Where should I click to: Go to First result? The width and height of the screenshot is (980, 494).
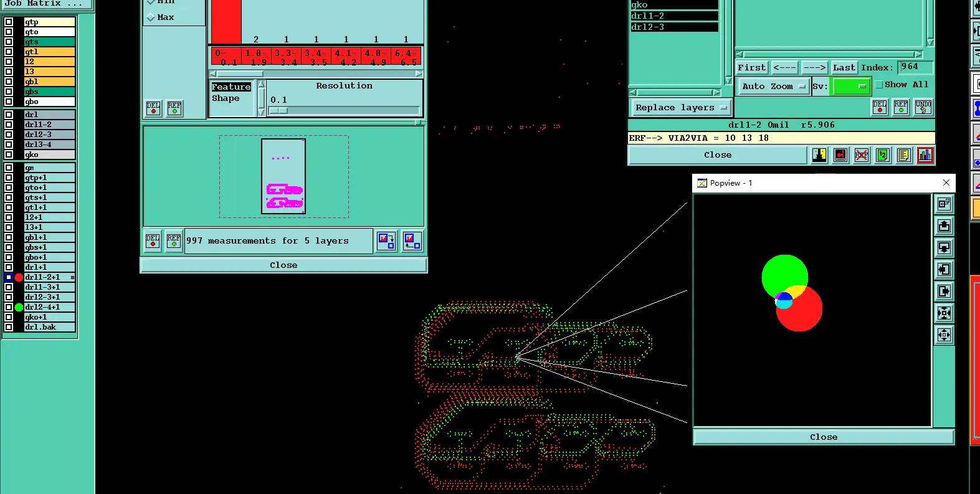[x=752, y=68]
